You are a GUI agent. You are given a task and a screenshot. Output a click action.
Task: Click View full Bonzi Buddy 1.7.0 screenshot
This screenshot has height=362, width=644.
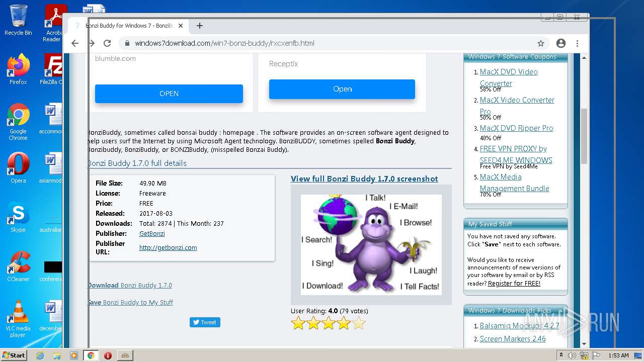point(364,179)
